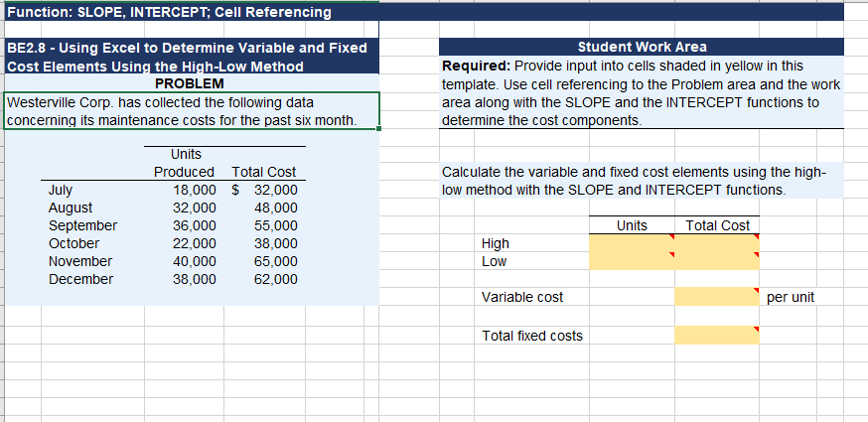Viewport: 868px width, 422px height.
Task: Click the Student Work Area header
Action: [x=643, y=47]
